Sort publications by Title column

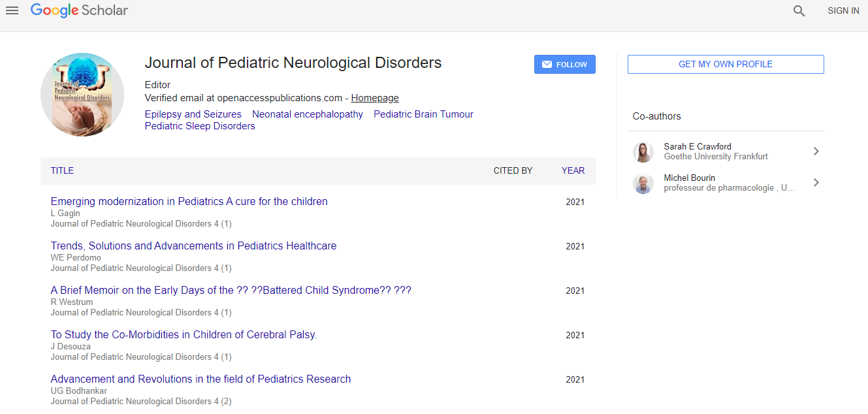62,170
